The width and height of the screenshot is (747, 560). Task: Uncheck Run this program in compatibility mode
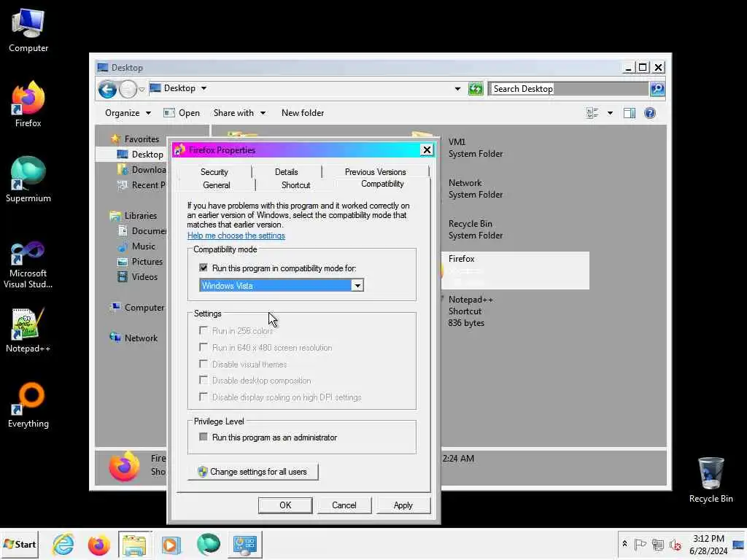[x=204, y=268]
